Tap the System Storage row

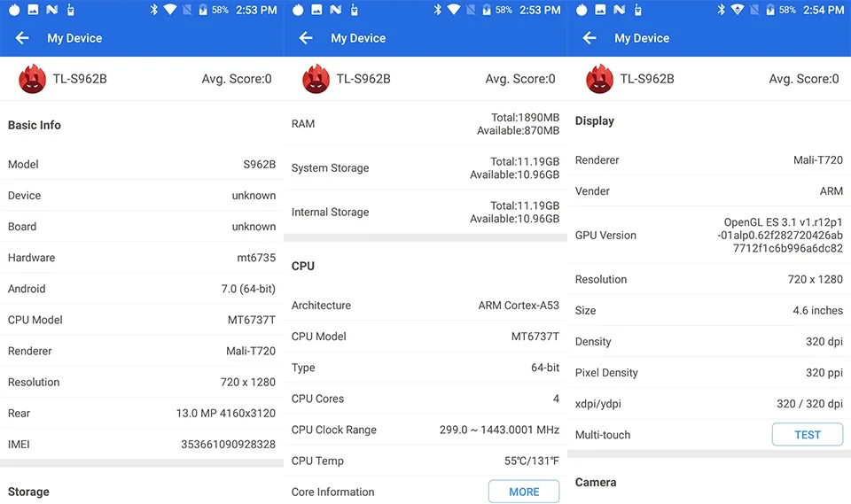pyautogui.click(x=425, y=167)
